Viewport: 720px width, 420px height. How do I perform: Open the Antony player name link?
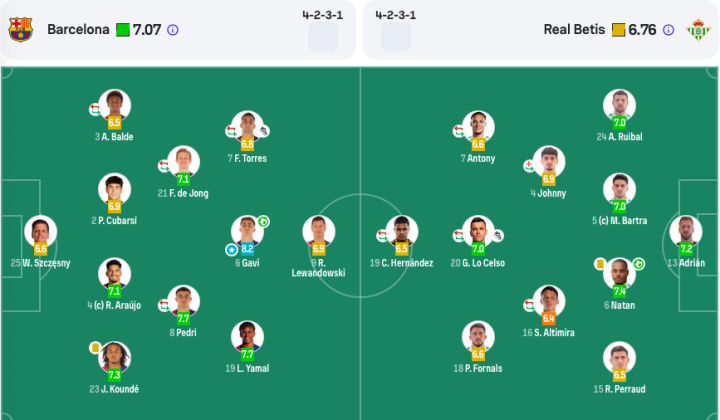[x=478, y=158]
